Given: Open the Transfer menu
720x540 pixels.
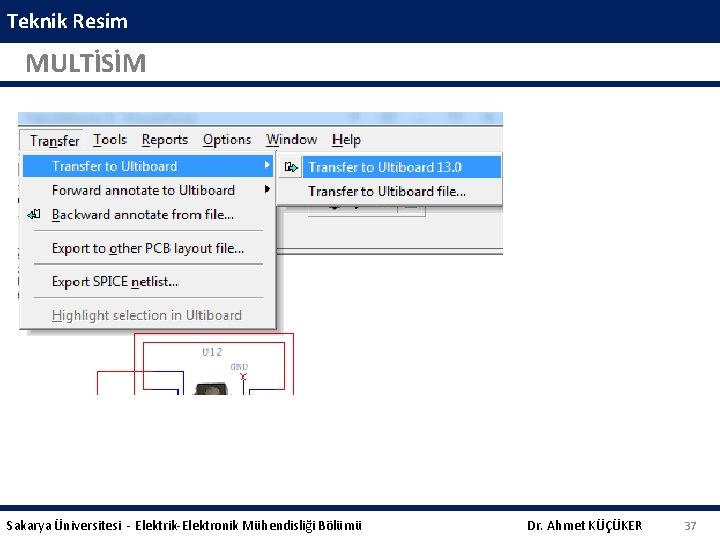Looking at the screenshot, I should pyautogui.click(x=54, y=141).
